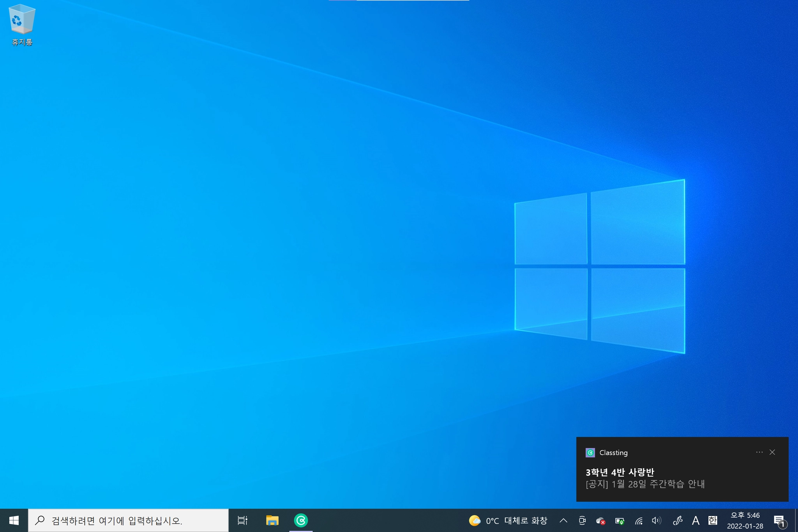Screen dimensions: 798x532
Task: Open the volume speaker tray icon
Action: pos(657,521)
